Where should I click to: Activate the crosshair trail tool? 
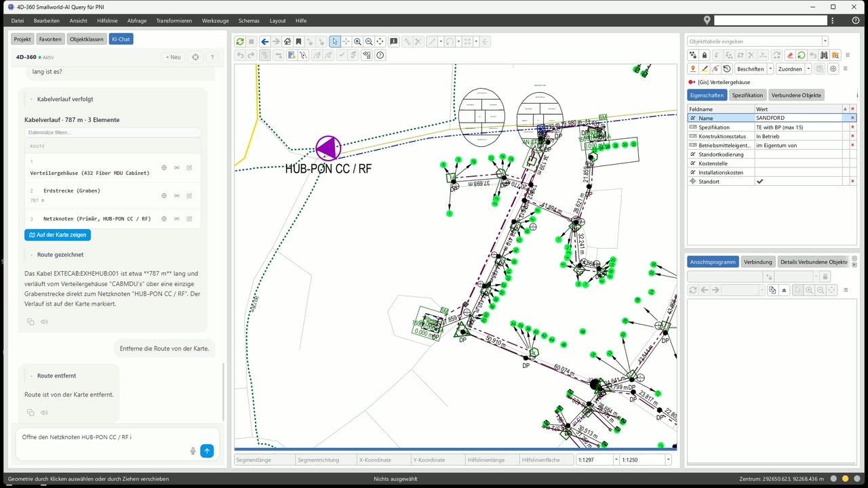point(346,41)
